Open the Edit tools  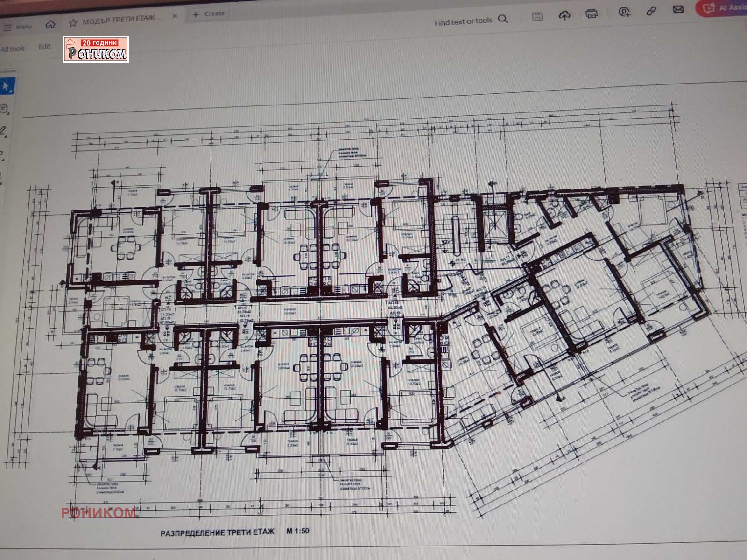coord(44,47)
